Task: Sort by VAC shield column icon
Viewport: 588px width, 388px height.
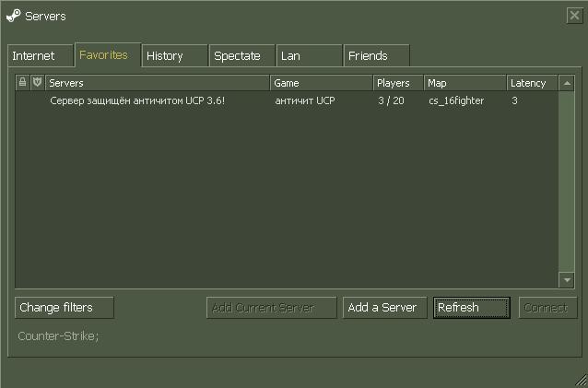Action: (x=37, y=83)
